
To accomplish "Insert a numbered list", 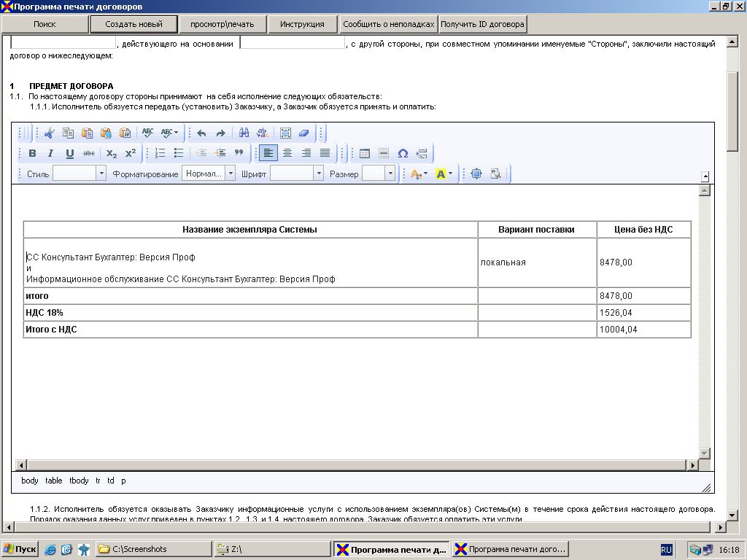I will (x=160, y=153).
